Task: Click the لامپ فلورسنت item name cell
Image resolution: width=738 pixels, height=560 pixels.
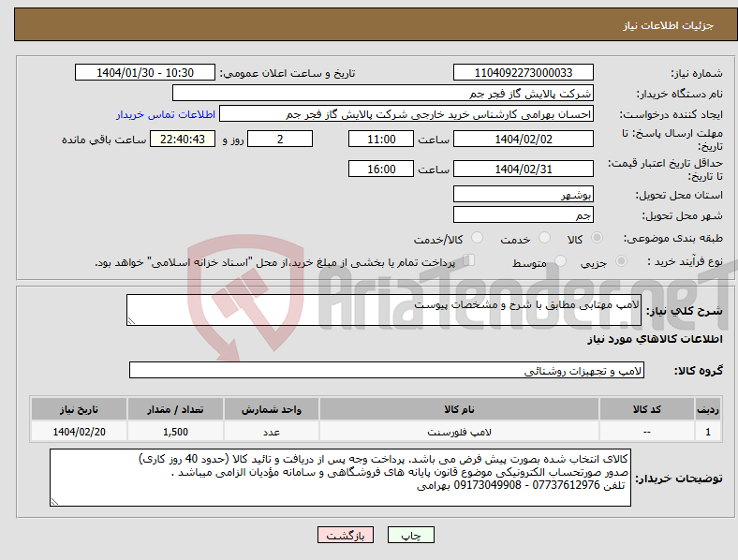Action: coord(459,432)
